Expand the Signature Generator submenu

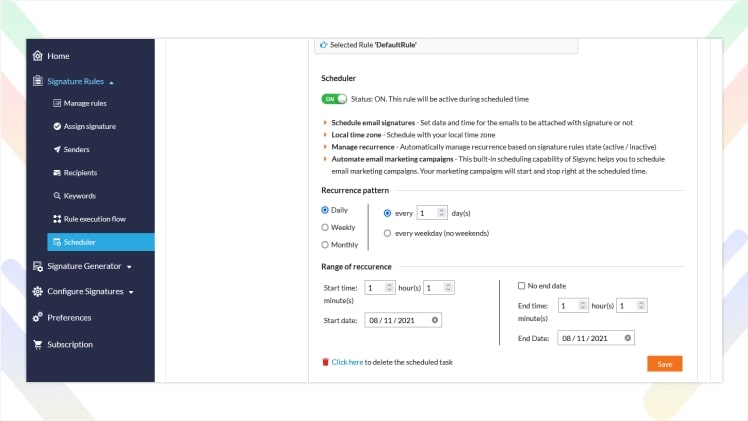coord(129,267)
